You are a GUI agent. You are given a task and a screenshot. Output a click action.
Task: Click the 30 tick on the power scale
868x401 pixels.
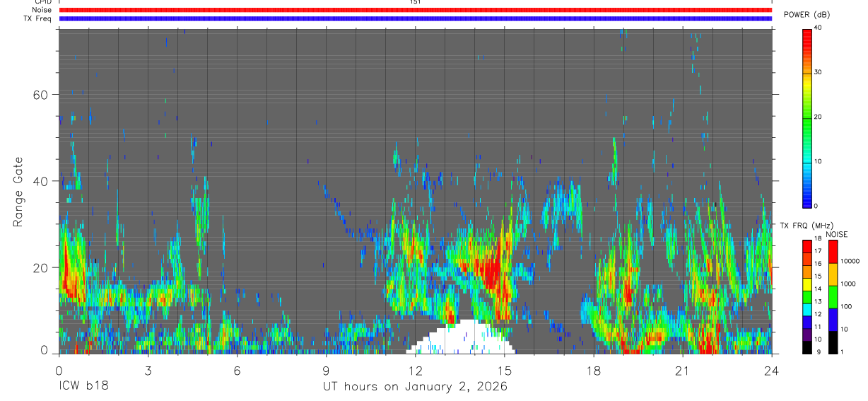pos(819,72)
